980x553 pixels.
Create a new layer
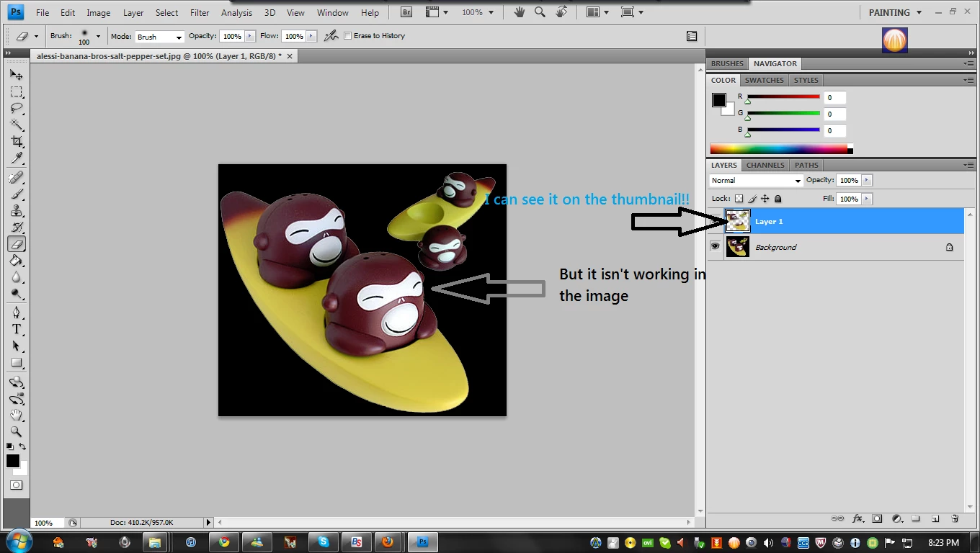tap(935, 518)
